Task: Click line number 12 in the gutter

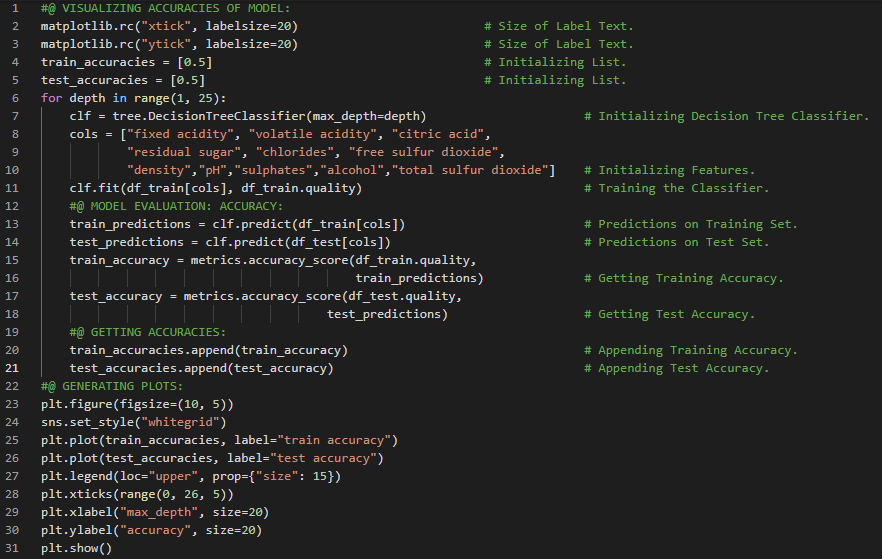Action: pyautogui.click(x=13, y=206)
